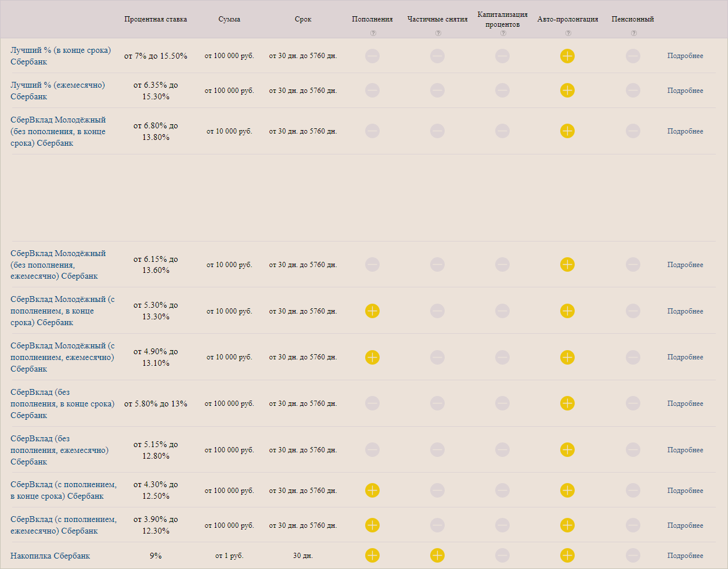The image size is (728, 569).
Task: Click the rate text от 3.90% до 12.30%
Action: (x=156, y=525)
